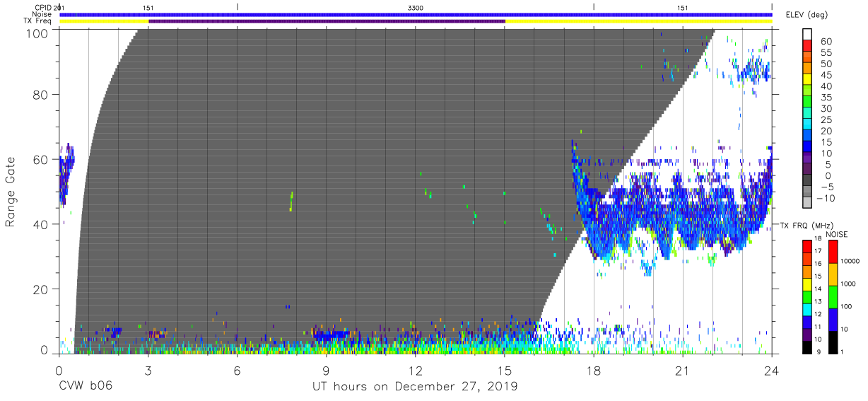This screenshot has height=401, width=868.
Task: Click the 3 tick on the UT hours axis
Action: click(148, 369)
